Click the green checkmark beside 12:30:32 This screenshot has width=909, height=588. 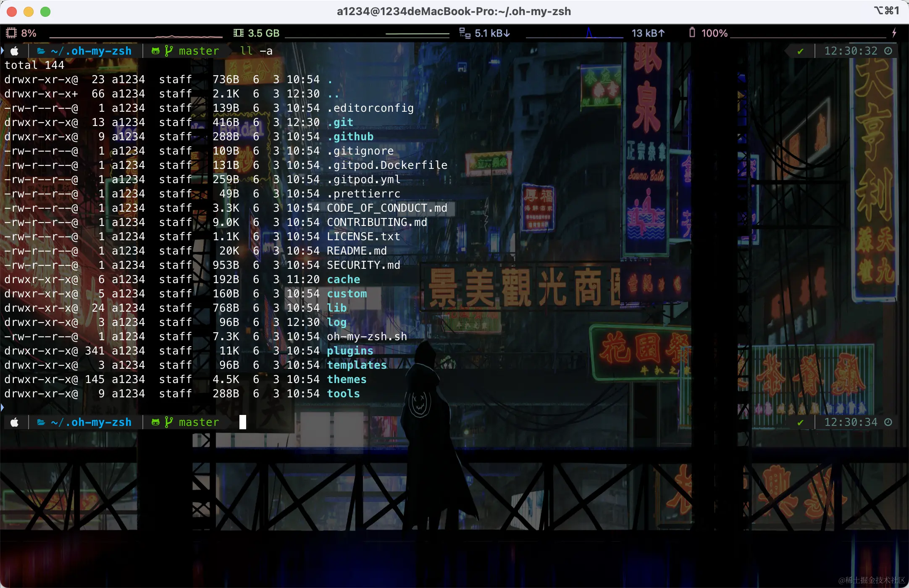[x=800, y=51]
